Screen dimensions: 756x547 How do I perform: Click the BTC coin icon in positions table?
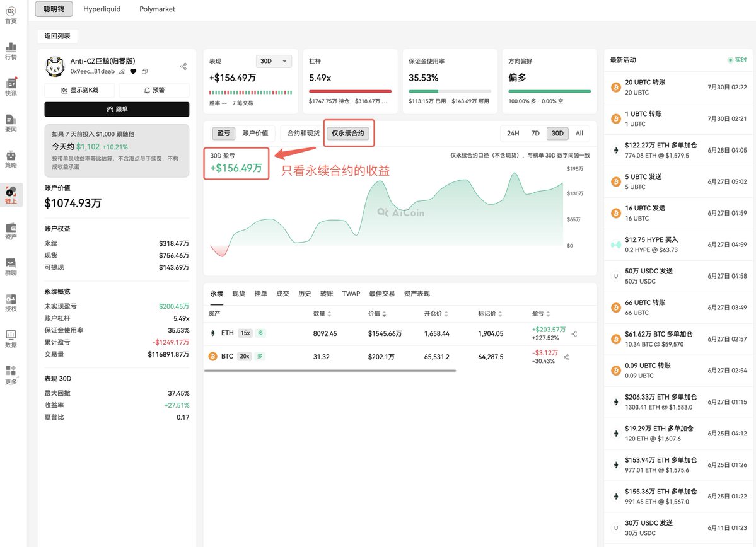[212, 356]
